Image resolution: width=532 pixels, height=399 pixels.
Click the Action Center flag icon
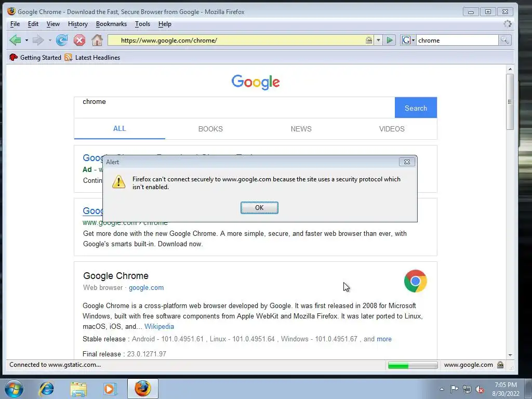(x=454, y=389)
